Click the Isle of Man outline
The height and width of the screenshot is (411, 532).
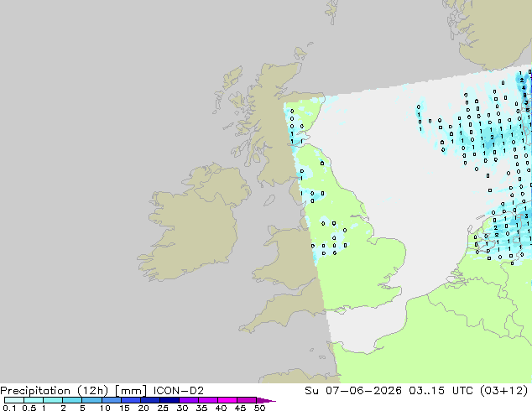pyautogui.click(x=269, y=200)
